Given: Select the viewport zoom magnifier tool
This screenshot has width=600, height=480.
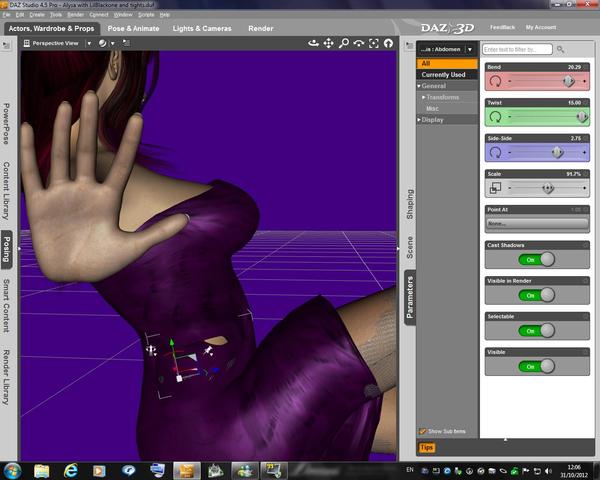Looking at the screenshot, I should click(344, 43).
